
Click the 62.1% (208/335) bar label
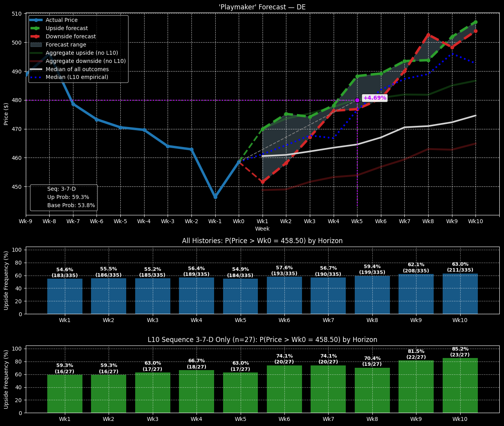(416, 268)
